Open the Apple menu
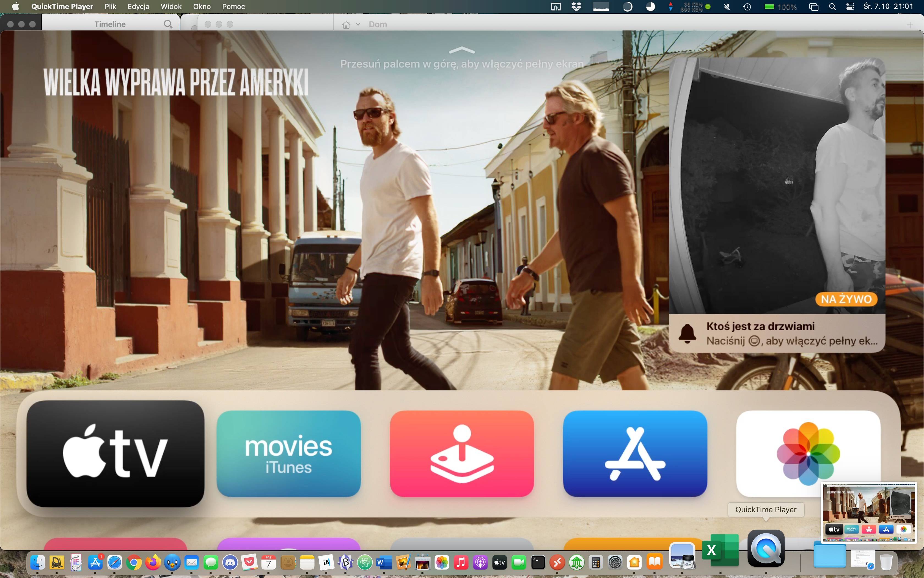 (x=16, y=7)
